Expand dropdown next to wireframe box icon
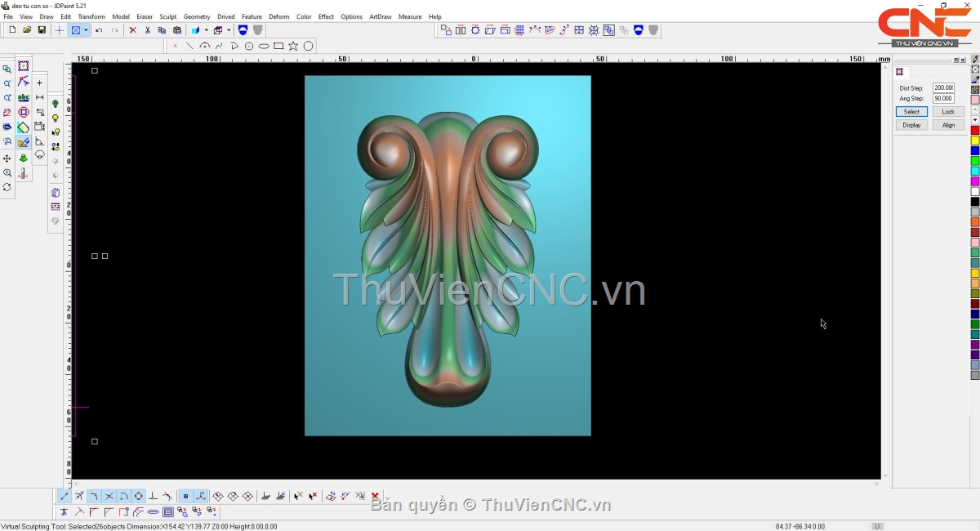This screenshot has width=980, height=531. click(229, 30)
